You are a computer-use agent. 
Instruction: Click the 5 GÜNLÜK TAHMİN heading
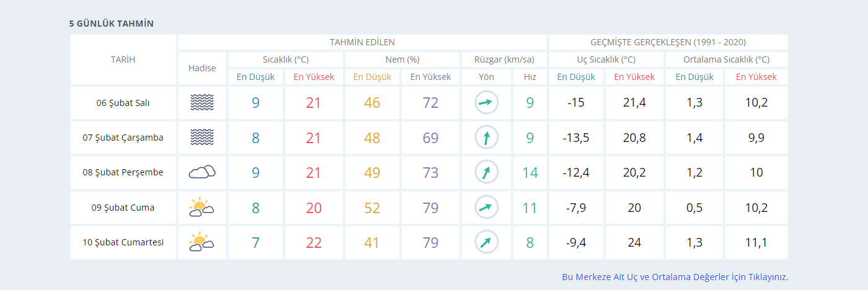pyautogui.click(x=112, y=24)
